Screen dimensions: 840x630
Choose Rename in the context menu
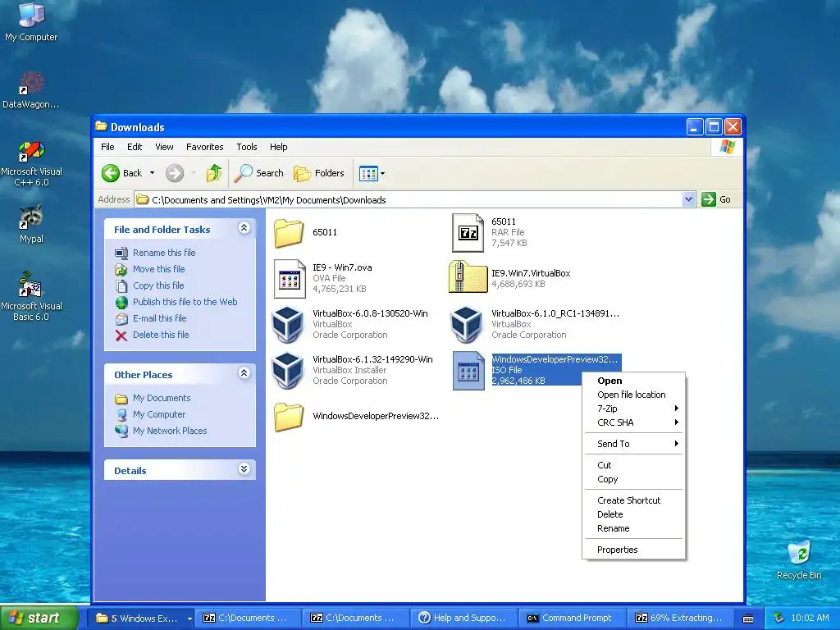[614, 528]
